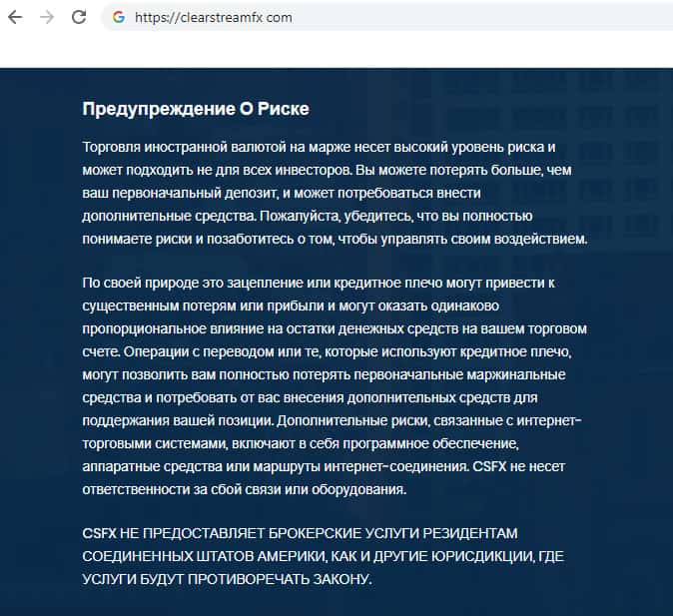This screenshot has width=673, height=616.
Task: Click the browser back arrow
Action: click(x=15, y=17)
